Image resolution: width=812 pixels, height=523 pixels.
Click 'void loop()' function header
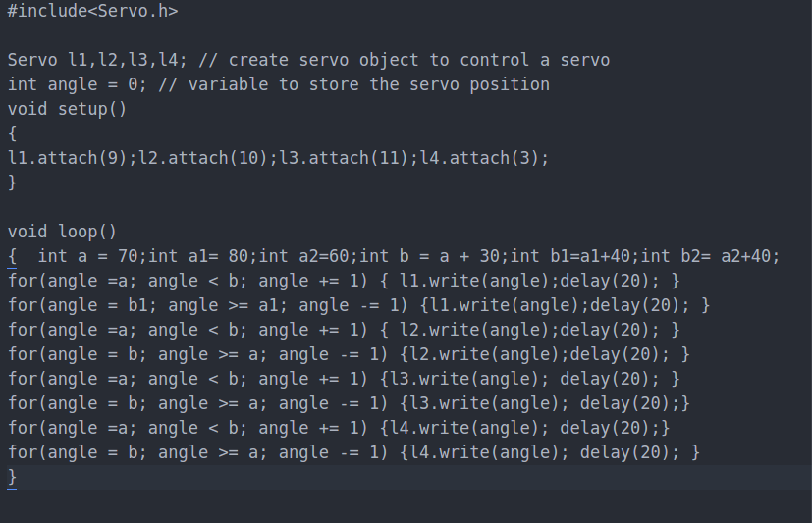tap(62, 232)
